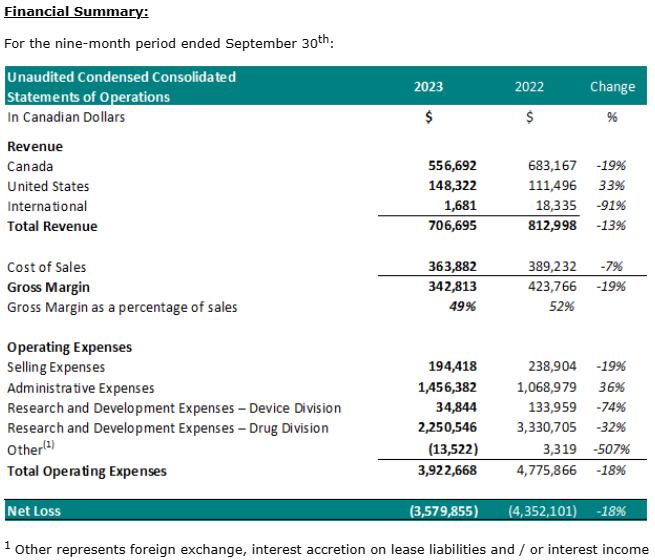Click the Canada revenue row label
The width and height of the screenshot is (655, 560).
[x=30, y=167]
